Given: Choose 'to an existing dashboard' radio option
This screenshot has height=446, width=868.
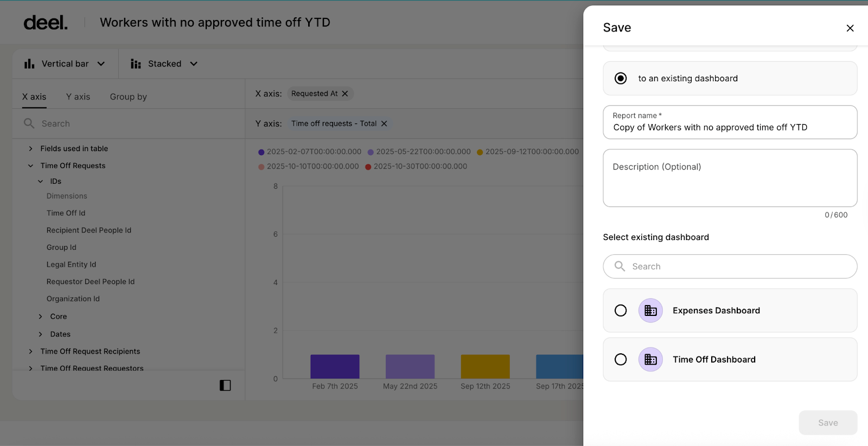Looking at the screenshot, I should [x=621, y=79].
